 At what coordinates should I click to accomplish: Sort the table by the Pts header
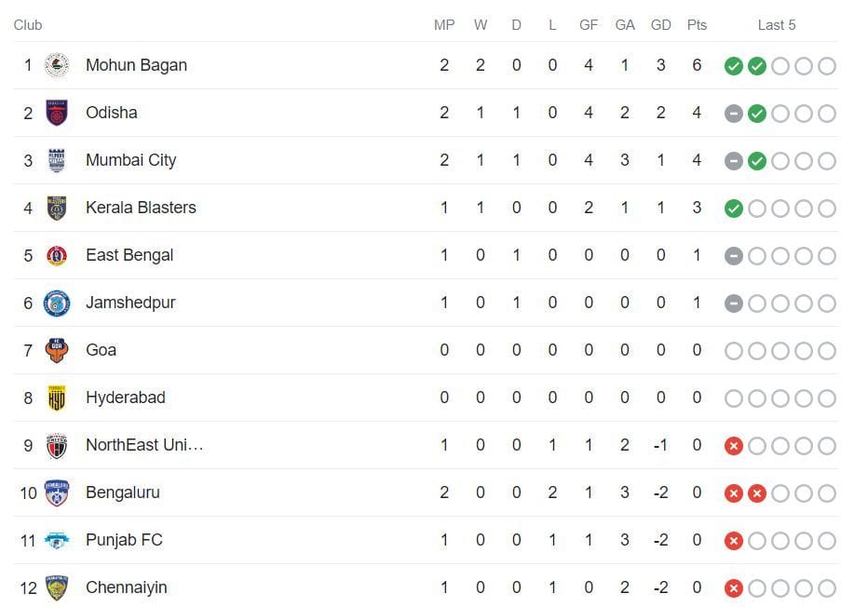(x=696, y=25)
